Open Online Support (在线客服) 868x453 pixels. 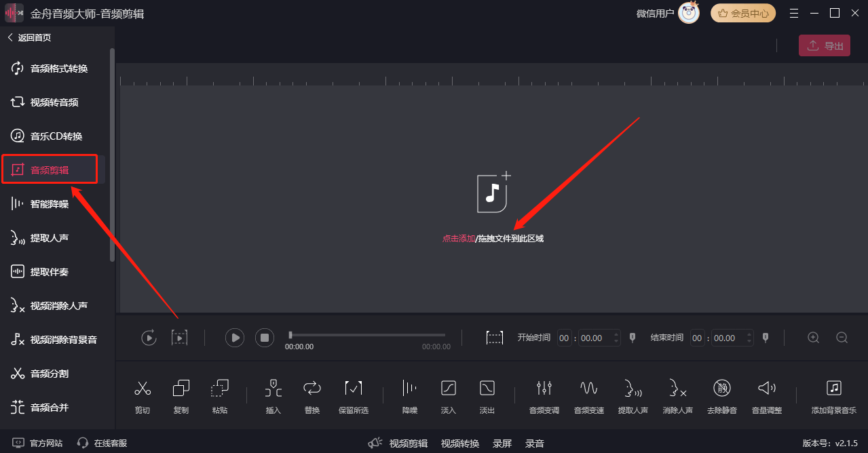102,443
